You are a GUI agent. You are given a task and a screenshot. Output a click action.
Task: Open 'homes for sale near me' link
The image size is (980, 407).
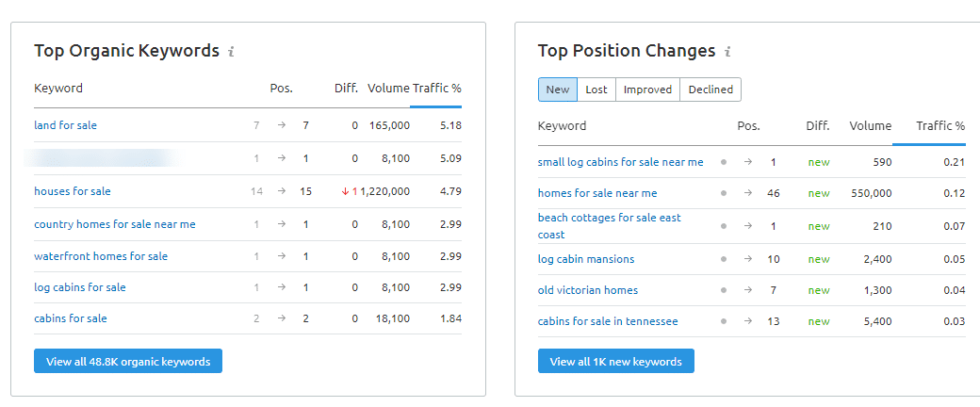(597, 194)
